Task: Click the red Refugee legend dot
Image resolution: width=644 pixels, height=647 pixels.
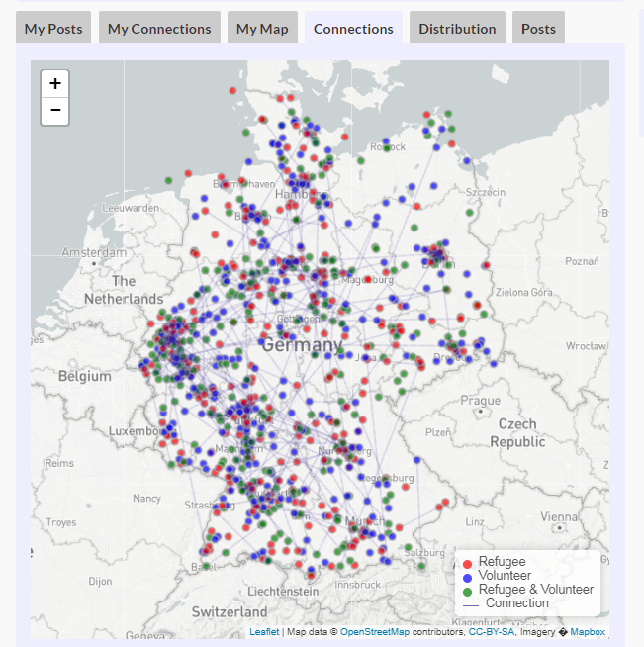Action: point(468,564)
